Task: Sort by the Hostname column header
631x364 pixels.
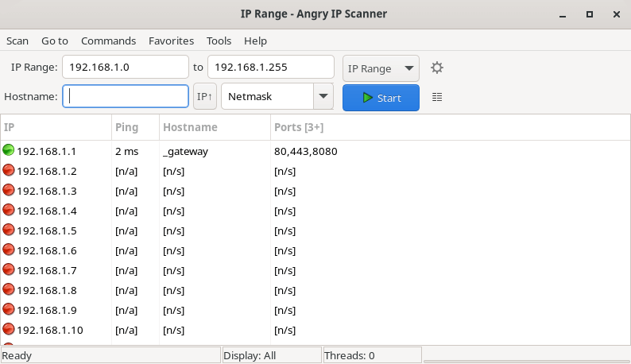Action: coord(215,127)
